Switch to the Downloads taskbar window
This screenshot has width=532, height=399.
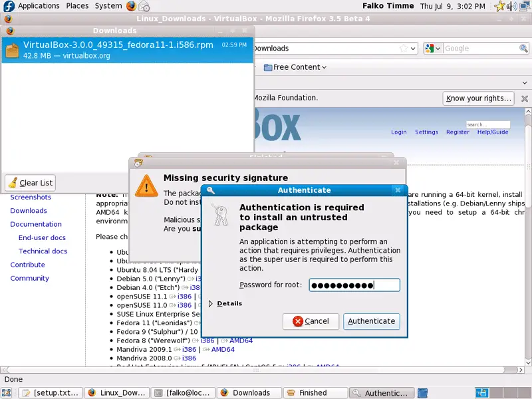(x=249, y=393)
